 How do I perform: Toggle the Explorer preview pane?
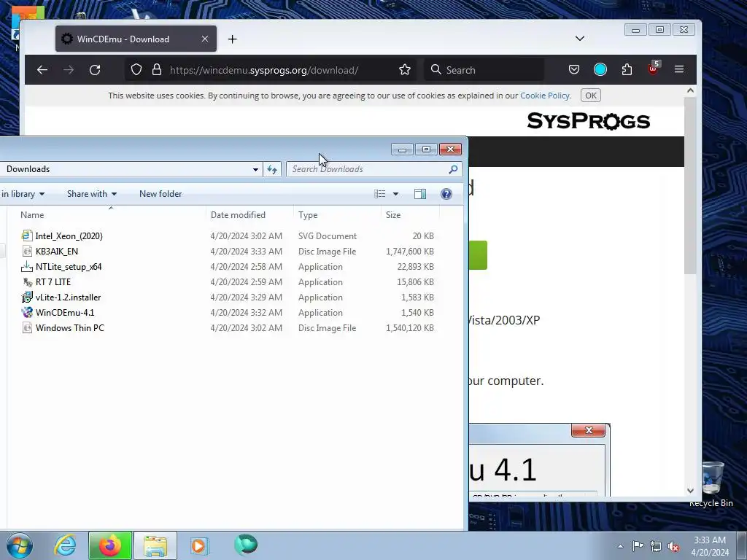click(x=420, y=194)
